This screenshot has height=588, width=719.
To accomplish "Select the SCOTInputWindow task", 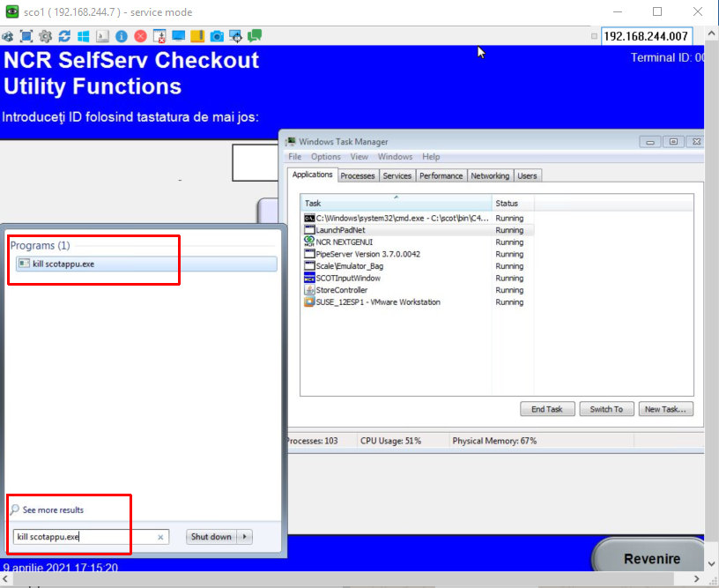I will pos(419,278).
